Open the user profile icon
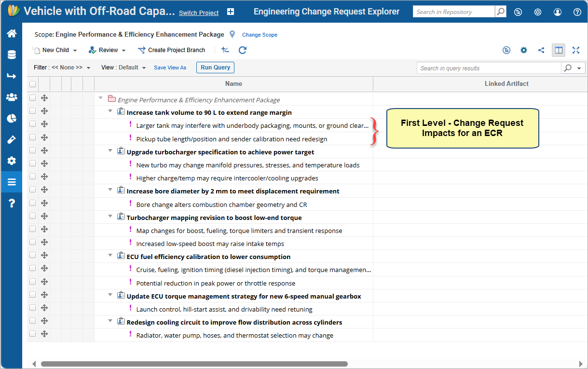Screen dimensions: 588x369 pos(558,12)
